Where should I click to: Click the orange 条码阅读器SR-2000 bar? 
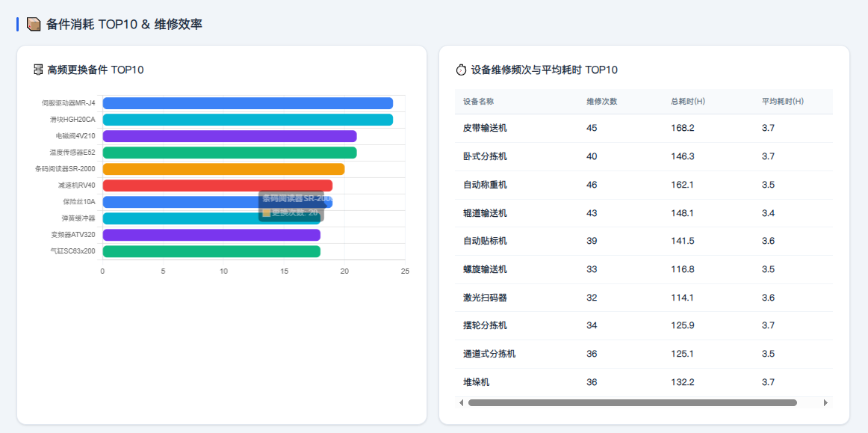tap(223, 169)
